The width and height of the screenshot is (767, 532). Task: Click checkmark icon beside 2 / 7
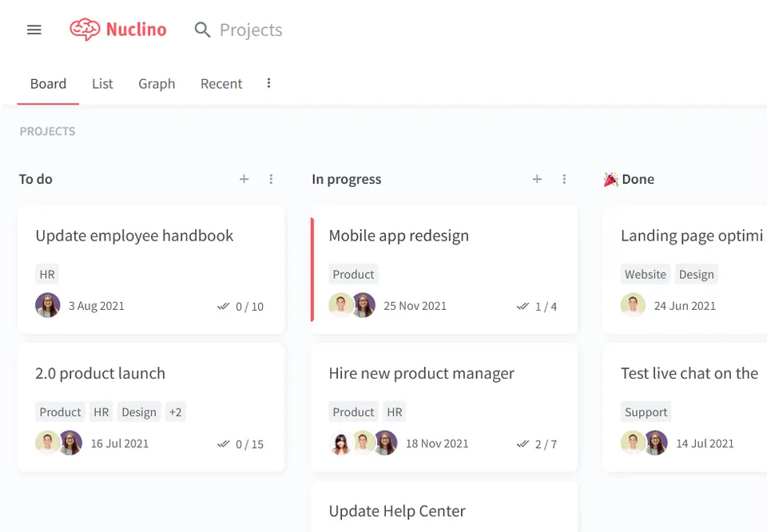tap(523, 443)
